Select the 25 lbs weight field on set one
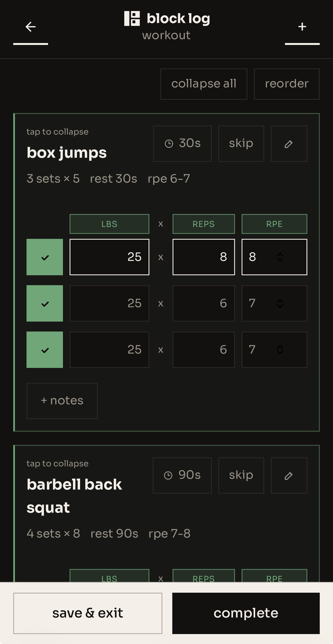Image resolution: width=333 pixels, height=644 pixels. [109, 257]
